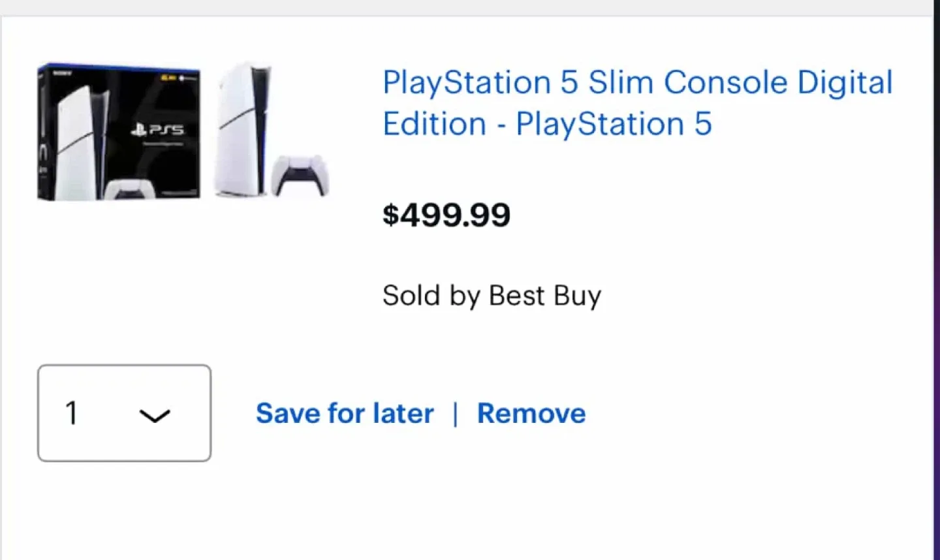The height and width of the screenshot is (560, 940).
Task: Click the Sony label on the box
Action: click(62, 72)
